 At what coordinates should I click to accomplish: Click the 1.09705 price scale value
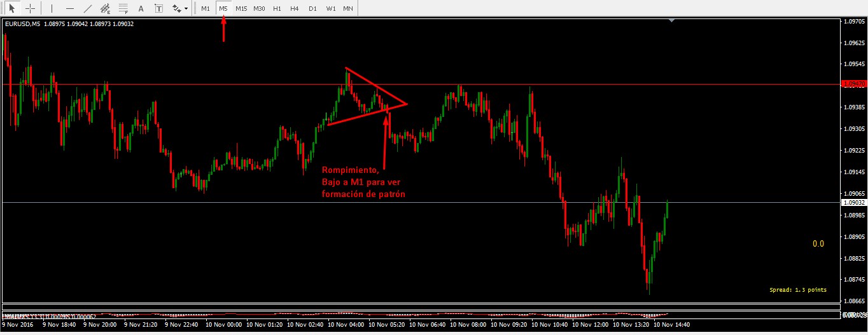(853, 22)
